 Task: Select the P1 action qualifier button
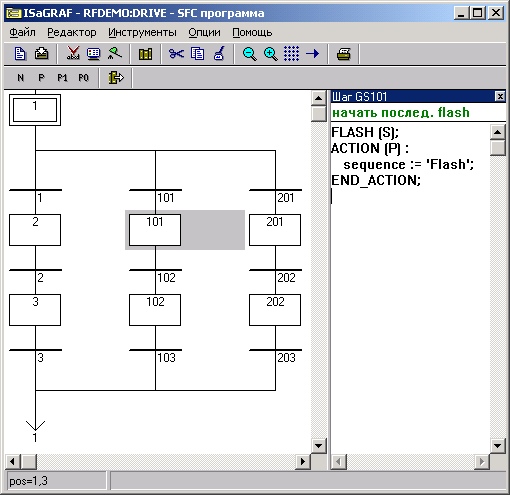(62, 78)
